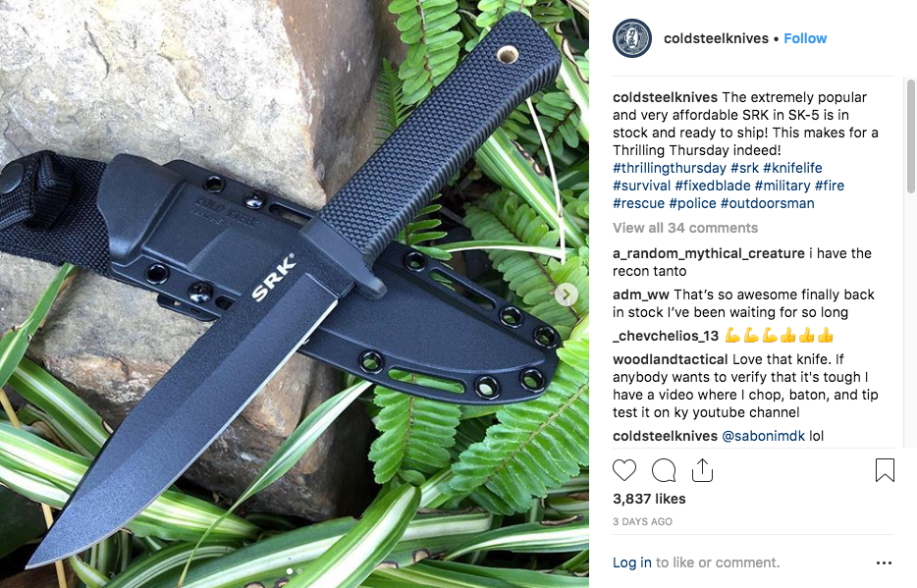This screenshot has width=917, height=588.
Task: Open coldsteelknives profile avatar
Action: pos(631,38)
